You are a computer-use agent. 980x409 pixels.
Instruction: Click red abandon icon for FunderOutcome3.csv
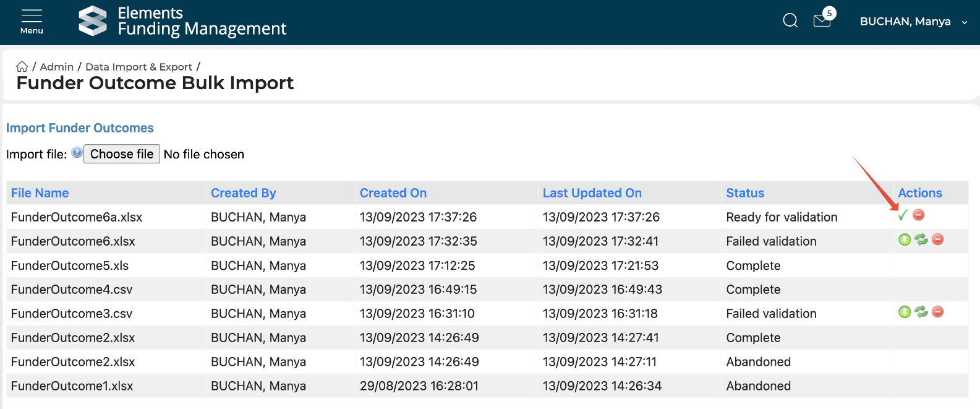[938, 312]
